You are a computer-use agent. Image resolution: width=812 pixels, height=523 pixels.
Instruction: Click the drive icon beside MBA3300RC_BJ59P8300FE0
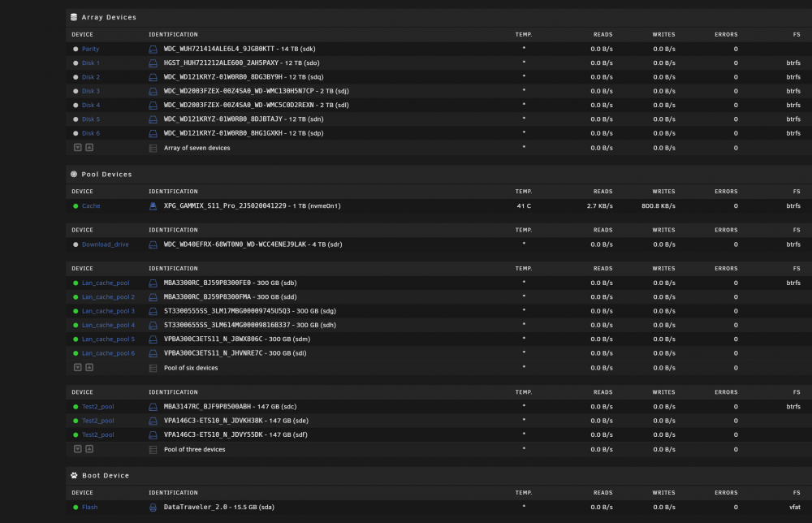coord(153,283)
